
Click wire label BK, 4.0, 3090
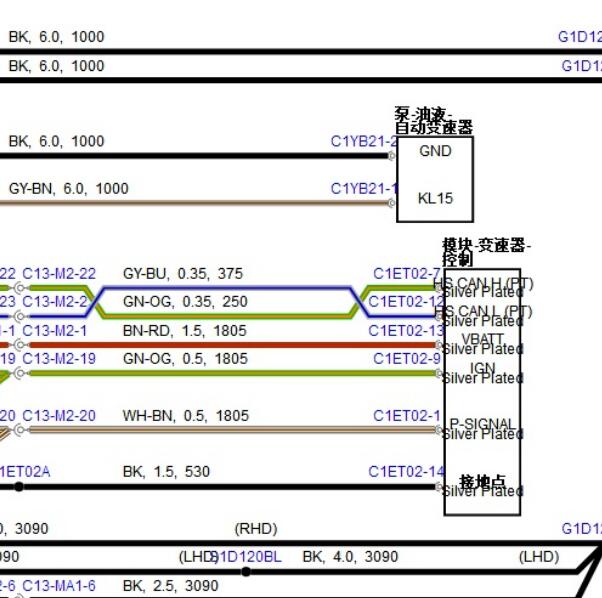350,557
